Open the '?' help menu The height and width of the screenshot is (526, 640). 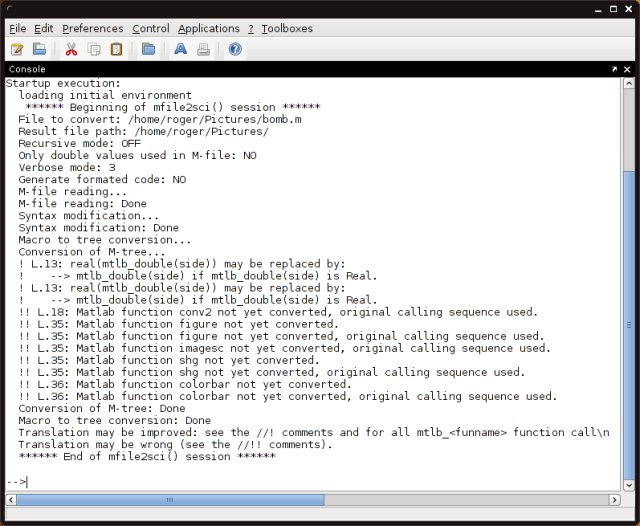(x=251, y=29)
